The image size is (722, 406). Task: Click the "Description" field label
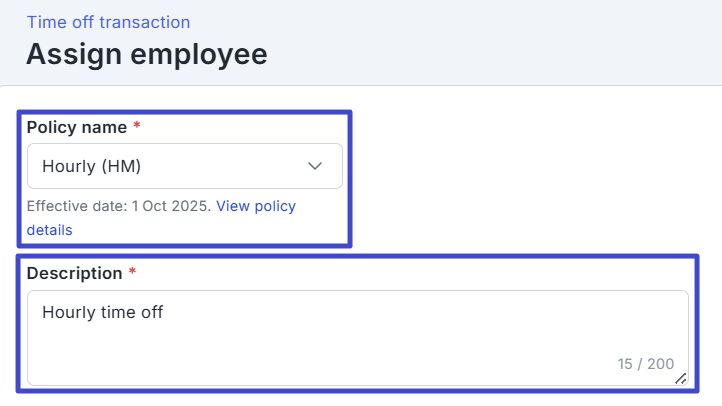pyautogui.click(x=74, y=273)
